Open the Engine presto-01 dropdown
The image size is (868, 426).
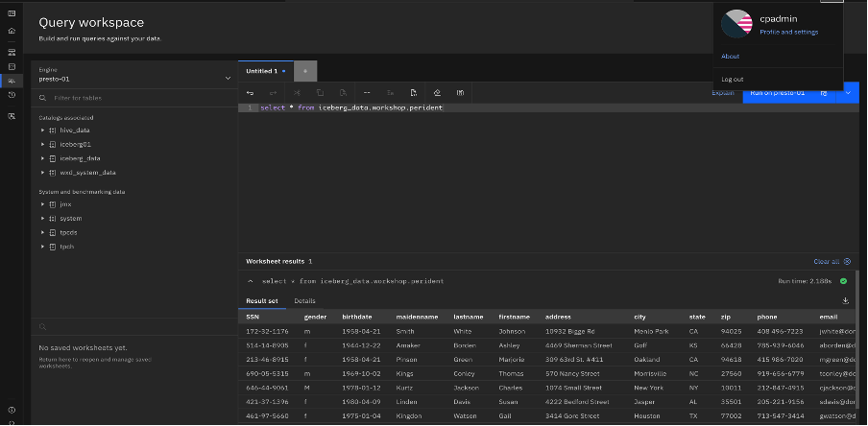coord(134,75)
